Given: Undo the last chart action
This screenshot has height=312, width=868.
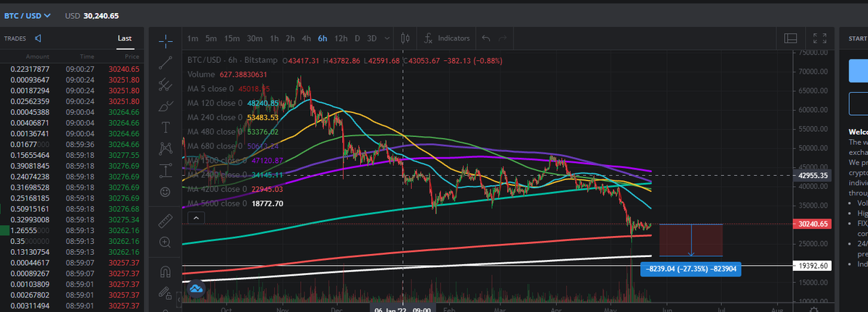Looking at the screenshot, I should [x=486, y=38].
